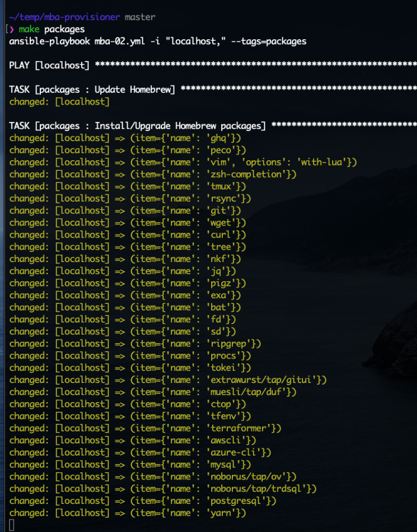Image resolution: width=417 pixels, height=532 pixels.
Task: Select the output line for 'procs'
Action: 131,356
